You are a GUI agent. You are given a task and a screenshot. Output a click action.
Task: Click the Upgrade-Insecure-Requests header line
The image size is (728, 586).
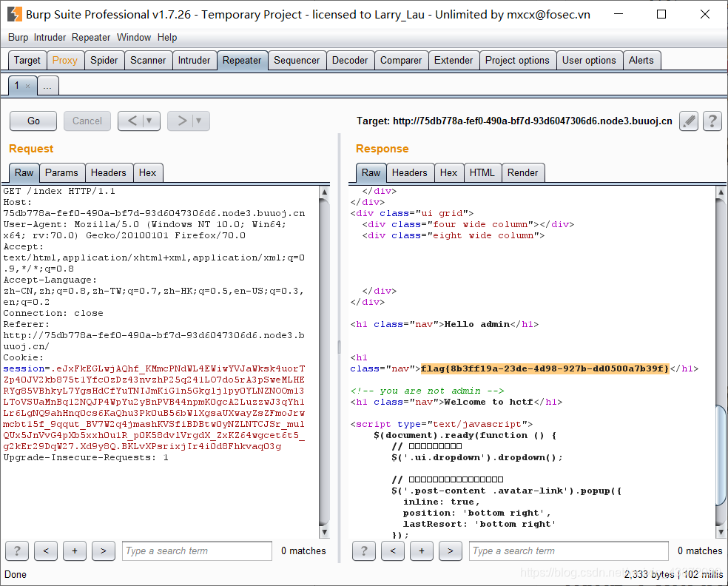[x=86, y=458]
